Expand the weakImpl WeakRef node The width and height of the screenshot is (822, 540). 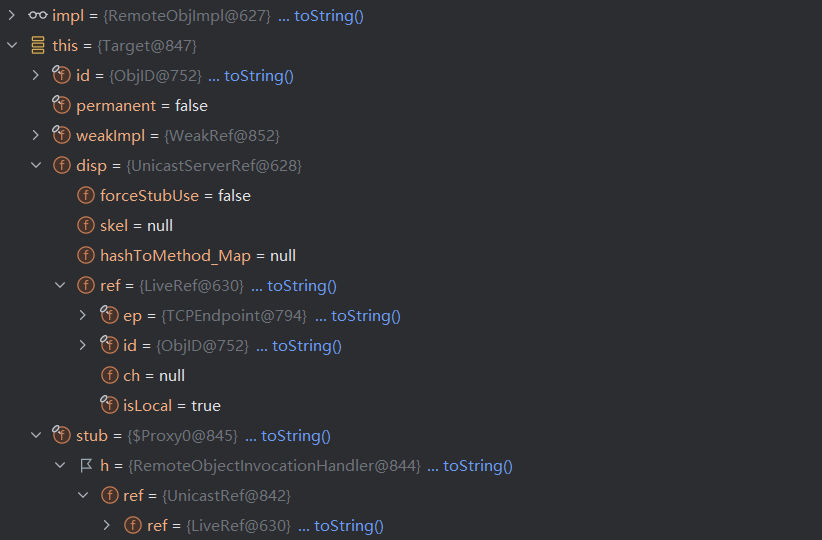coord(36,136)
